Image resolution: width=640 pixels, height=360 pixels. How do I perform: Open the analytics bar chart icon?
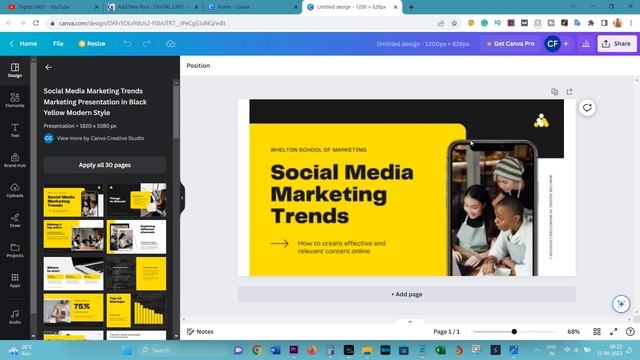pyautogui.click(x=586, y=44)
